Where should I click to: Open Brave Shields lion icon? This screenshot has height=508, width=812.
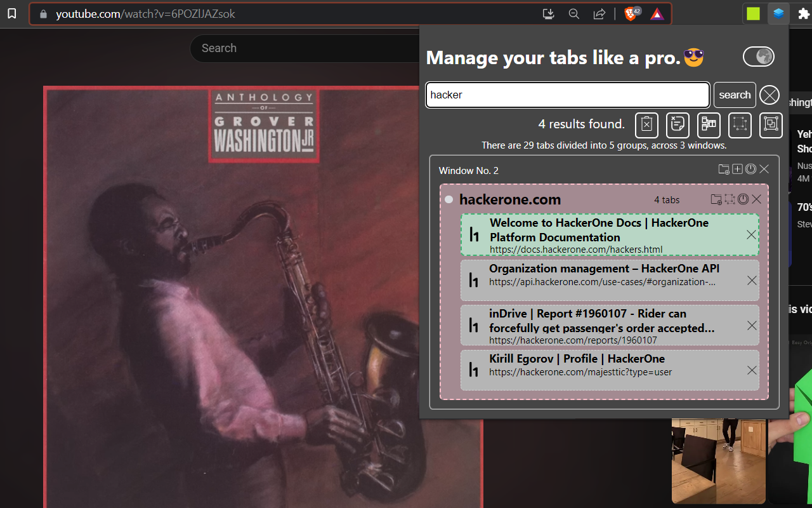point(632,13)
